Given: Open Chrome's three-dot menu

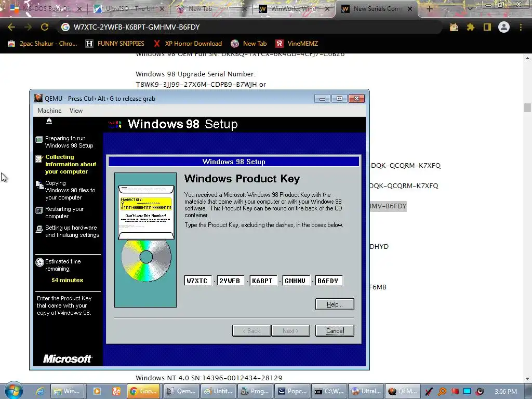Looking at the screenshot, I should tap(521, 27).
